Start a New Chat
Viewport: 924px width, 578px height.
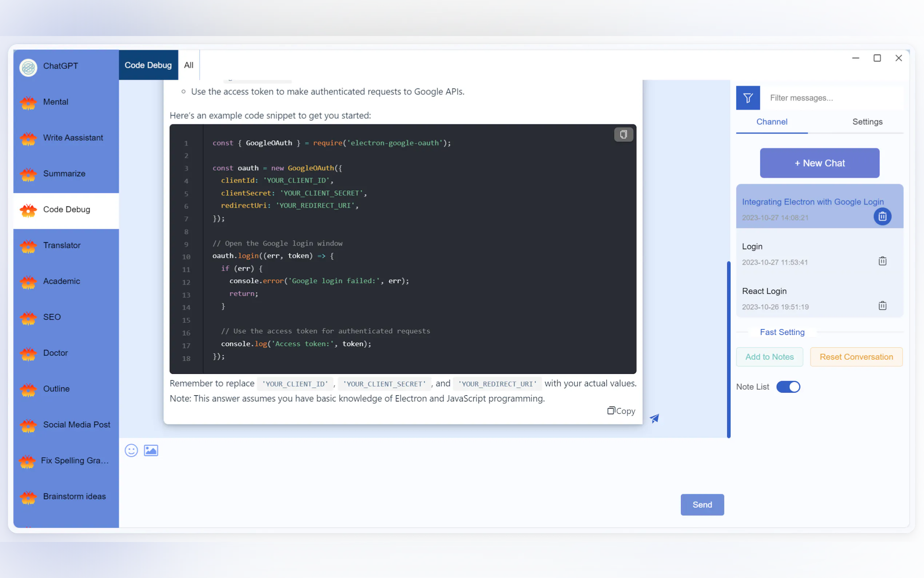(819, 163)
